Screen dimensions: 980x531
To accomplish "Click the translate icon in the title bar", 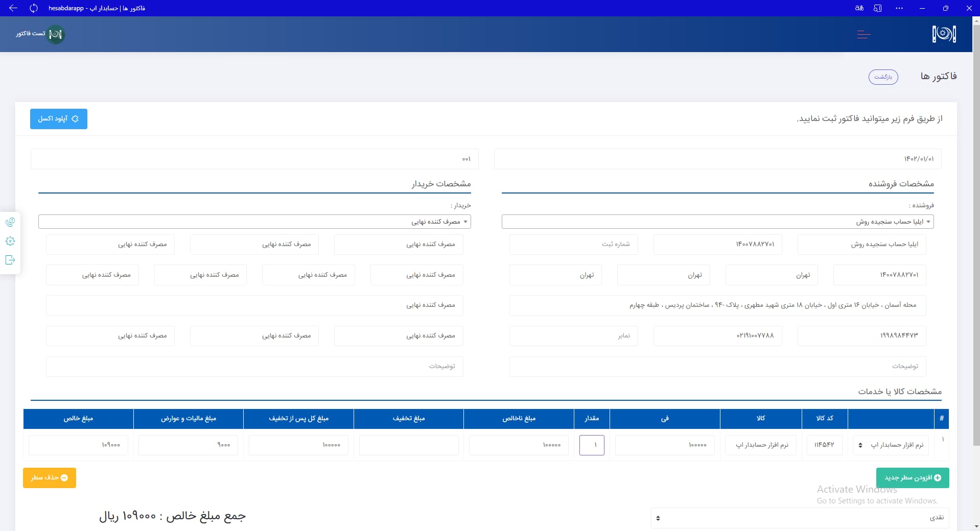I will pyautogui.click(x=858, y=8).
